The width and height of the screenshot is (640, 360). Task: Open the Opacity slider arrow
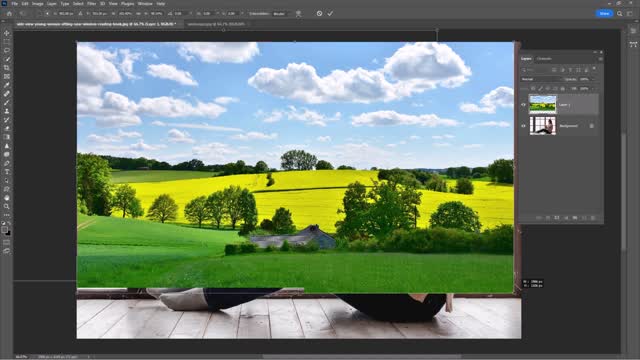pyautogui.click(x=593, y=79)
